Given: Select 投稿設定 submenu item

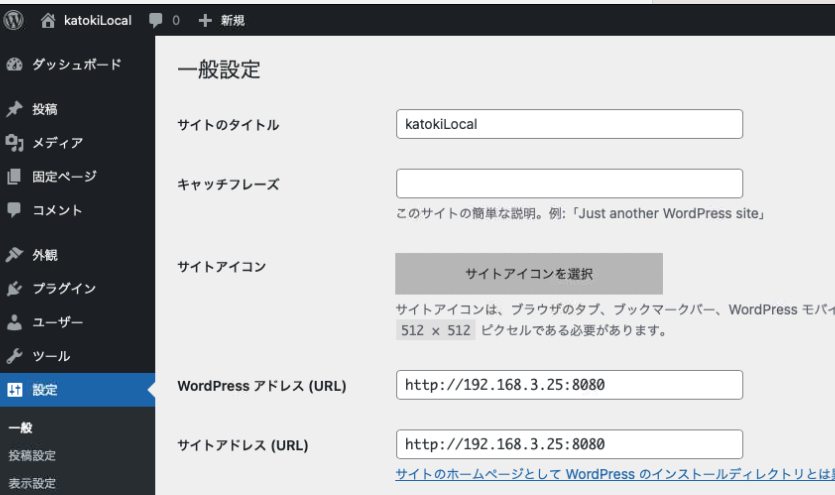Looking at the screenshot, I should 32,456.
